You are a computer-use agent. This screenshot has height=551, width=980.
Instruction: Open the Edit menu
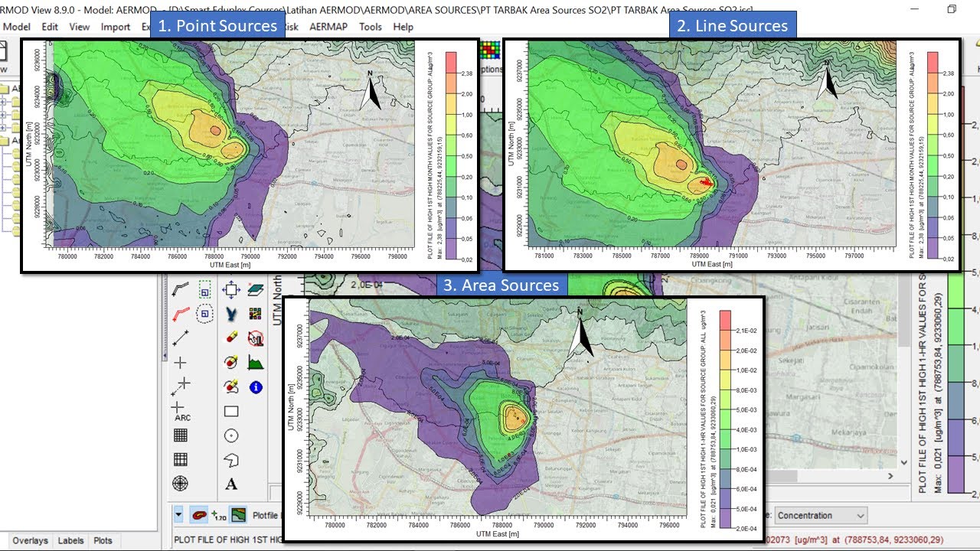(x=50, y=26)
